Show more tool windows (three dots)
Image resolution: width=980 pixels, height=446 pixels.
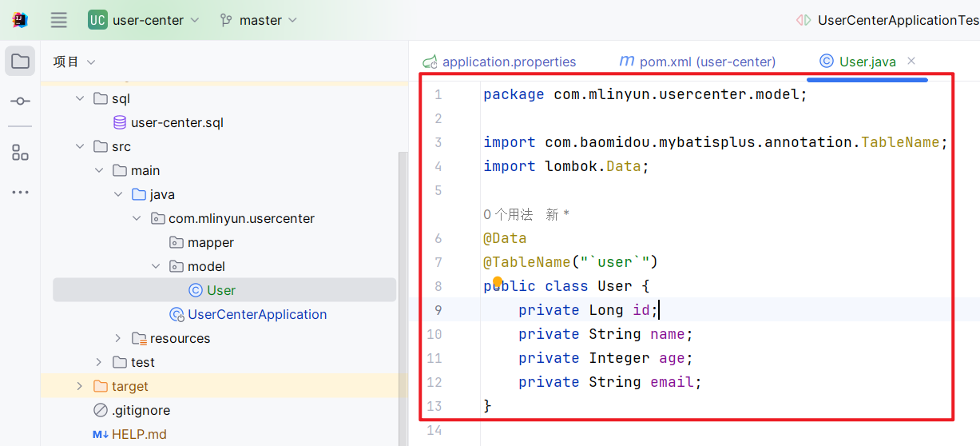coord(20,193)
